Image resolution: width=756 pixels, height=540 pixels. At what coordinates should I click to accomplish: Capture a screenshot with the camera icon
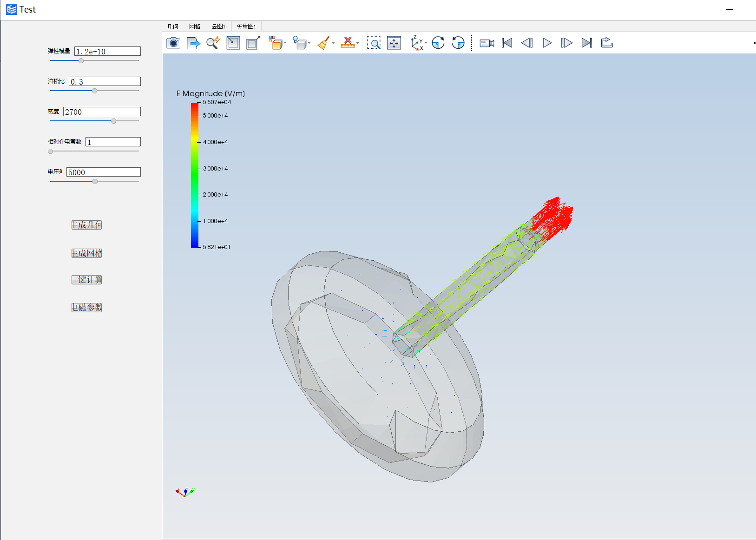[x=173, y=43]
